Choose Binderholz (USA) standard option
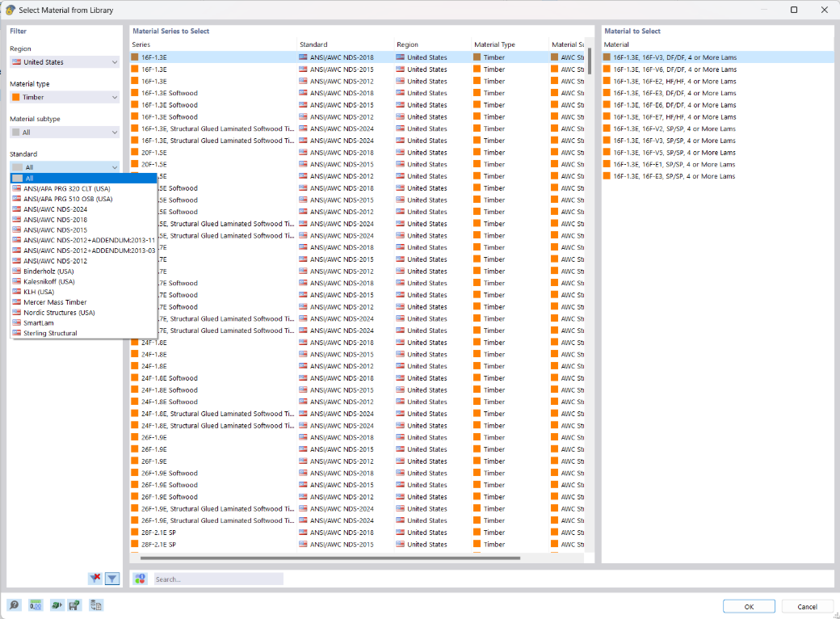Image resolution: width=840 pixels, height=619 pixels. coord(84,272)
